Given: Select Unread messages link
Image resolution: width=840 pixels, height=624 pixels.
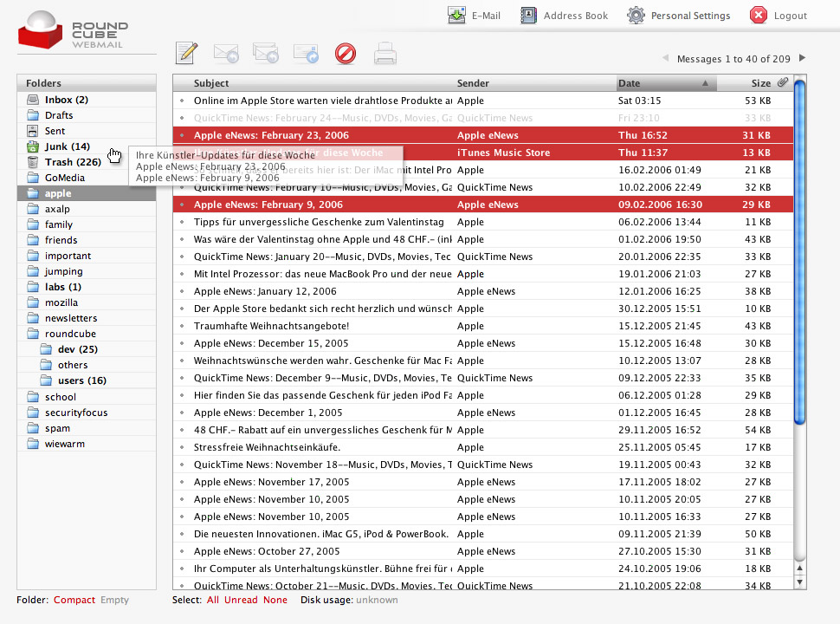Looking at the screenshot, I should (x=241, y=600).
